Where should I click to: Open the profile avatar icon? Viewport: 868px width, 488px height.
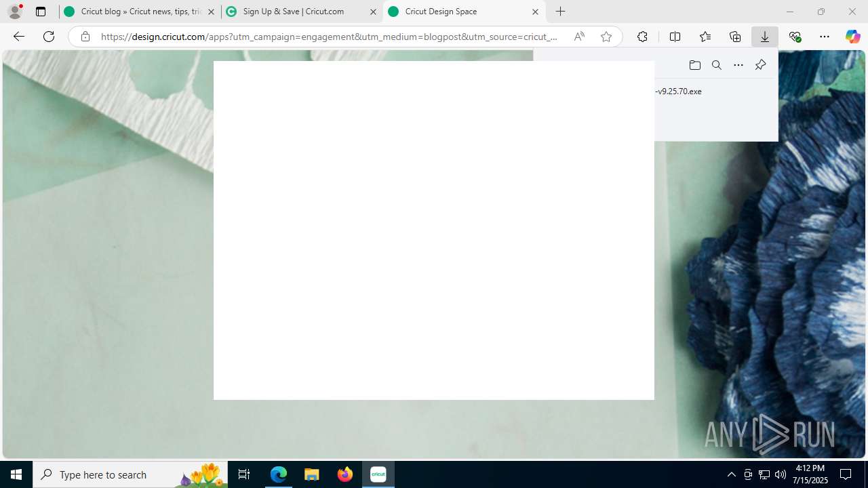15,12
